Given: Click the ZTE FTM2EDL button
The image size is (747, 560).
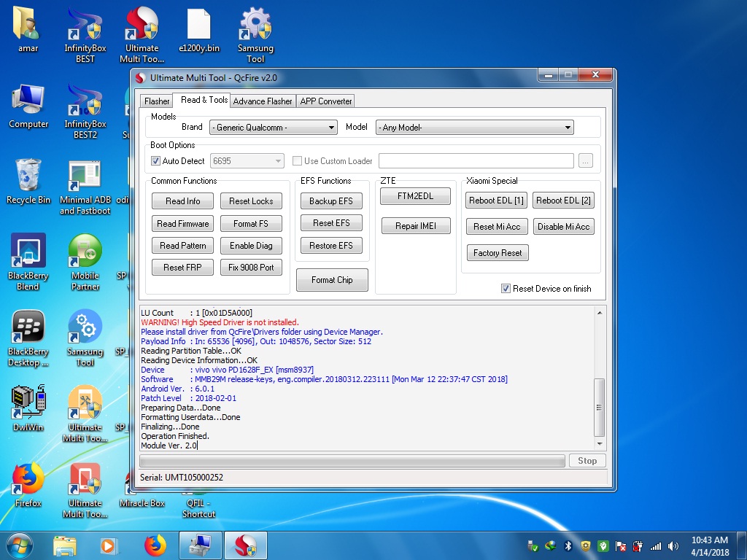Looking at the screenshot, I should click(415, 195).
